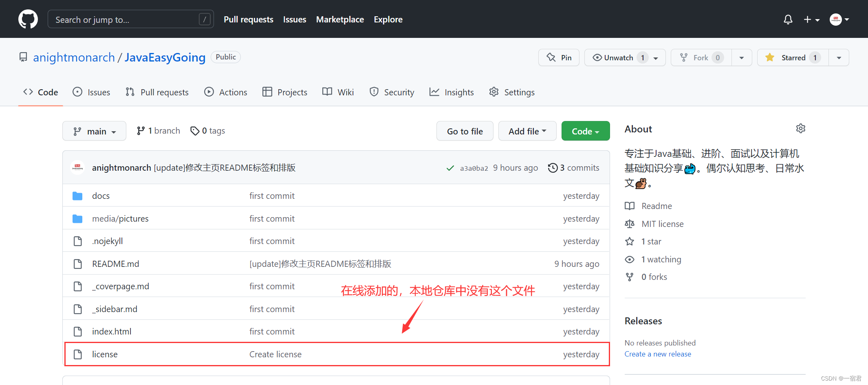868x385 pixels.
Task: Focus the Search or jump to field
Action: point(131,19)
